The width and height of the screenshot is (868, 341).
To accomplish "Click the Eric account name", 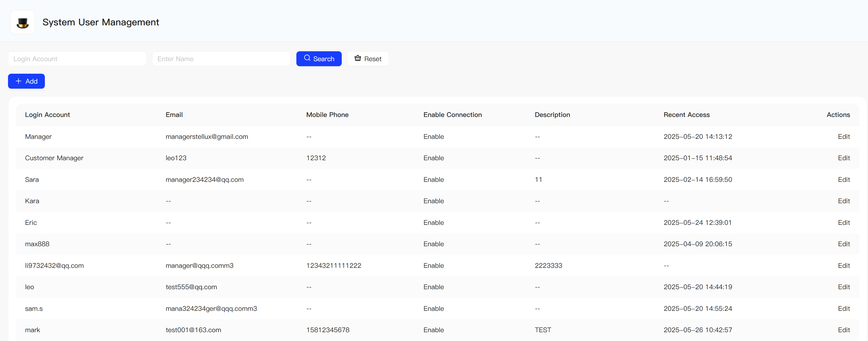I will pyautogui.click(x=31, y=222).
